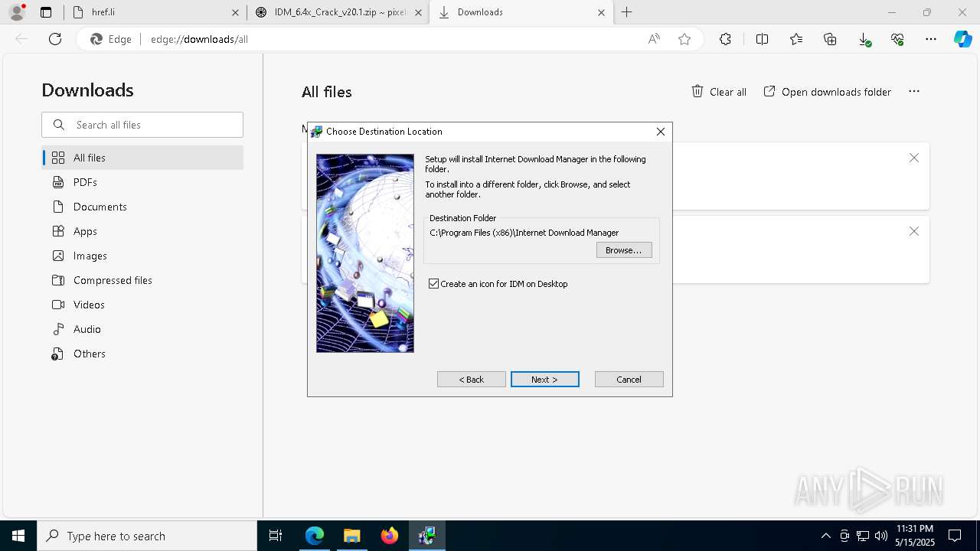Filter downloads by PDFs
The height and width of the screenshot is (551, 980).
142,182
